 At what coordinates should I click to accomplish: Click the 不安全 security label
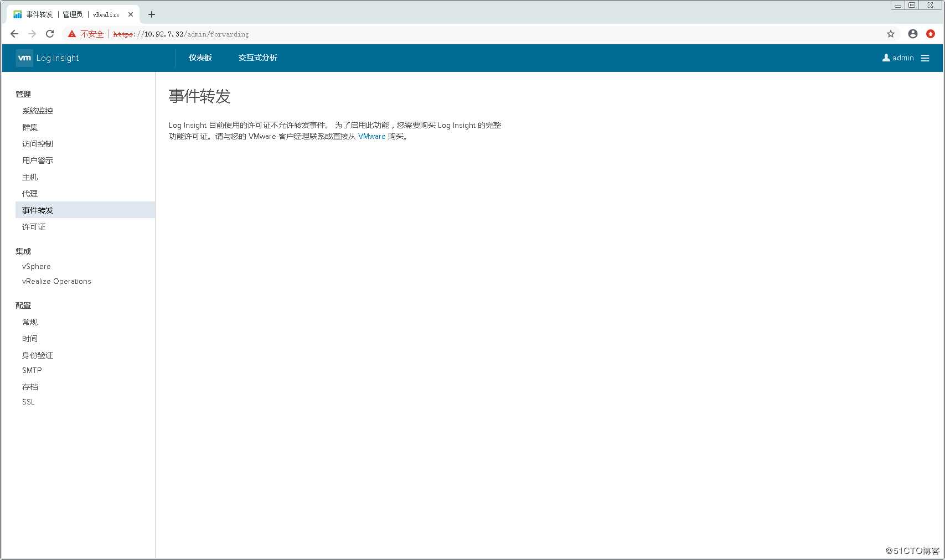[x=92, y=34]
